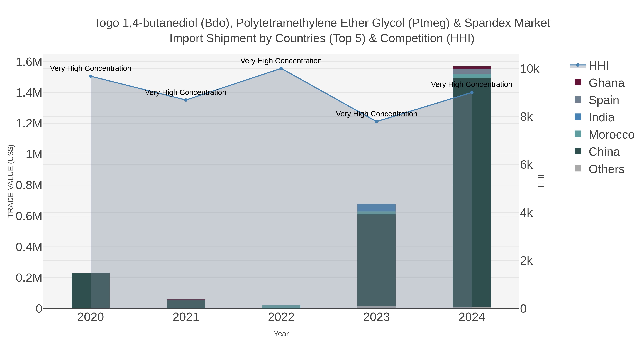644x362 pixels.
Task: Click the 8k HHI axis tick
Action: tap(526, 117)
